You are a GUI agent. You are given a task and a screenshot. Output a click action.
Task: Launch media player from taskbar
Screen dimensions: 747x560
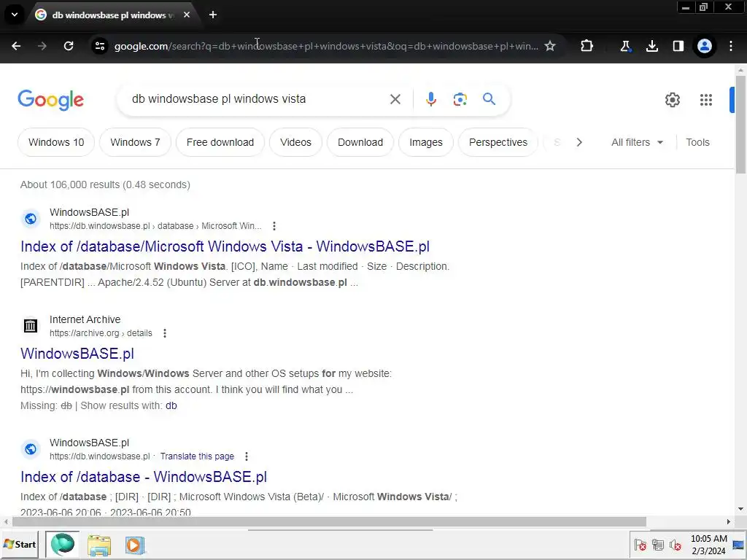coord(135,545)
